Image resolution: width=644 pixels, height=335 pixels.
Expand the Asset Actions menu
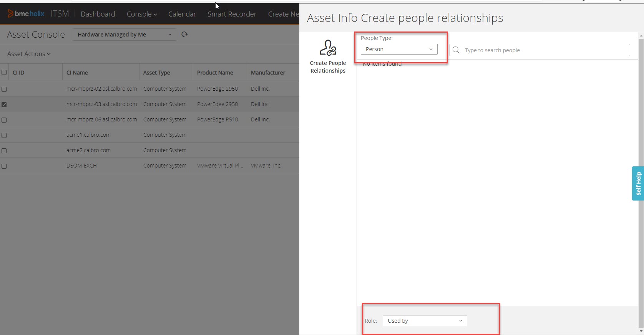click(29, 54)
